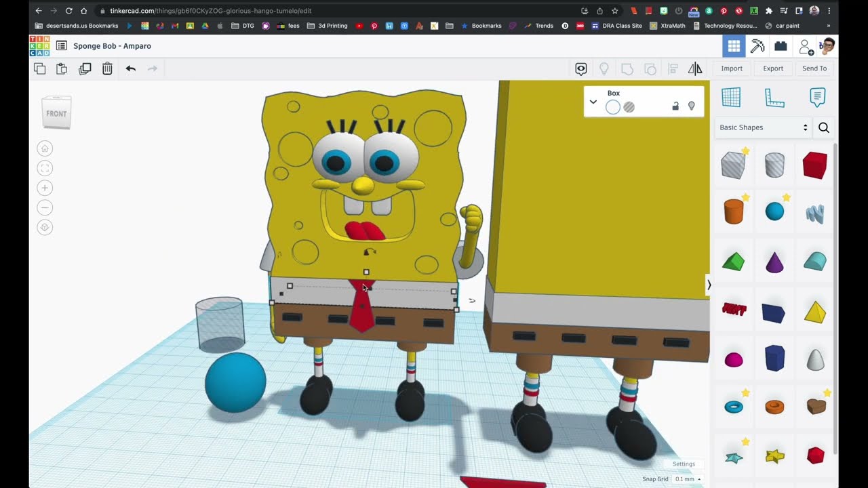Click the Export button

point(773,68)
